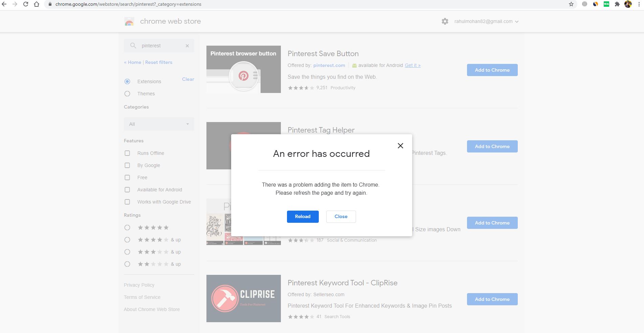Screen dimensions: 644x333
Task: Expand the rahulmohan82@gmail.com account menu
Action: [486, 21]
